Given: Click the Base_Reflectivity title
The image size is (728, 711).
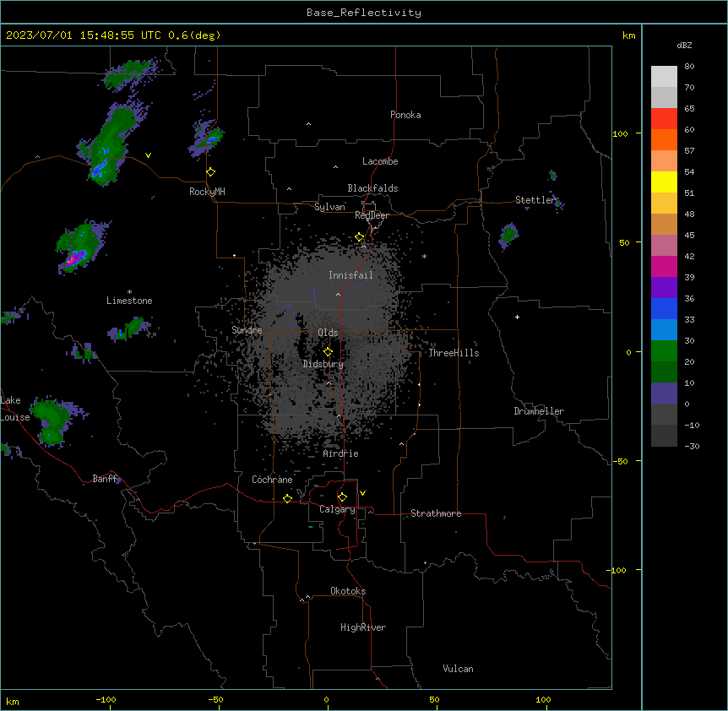Looking at the screenshot, I should pyautogui.click(x=364, y=13).
